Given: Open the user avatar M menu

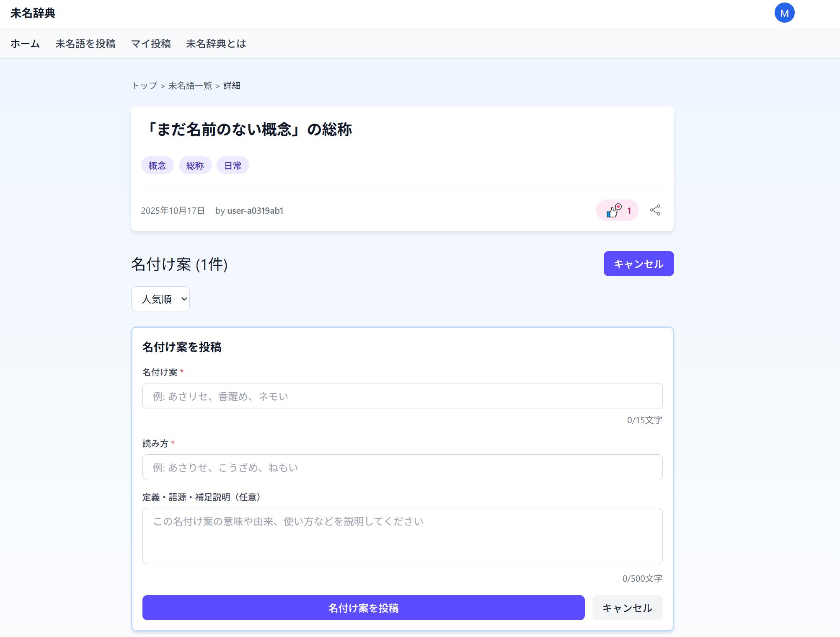Looking at the screenshot, I should tap(784, 13).
